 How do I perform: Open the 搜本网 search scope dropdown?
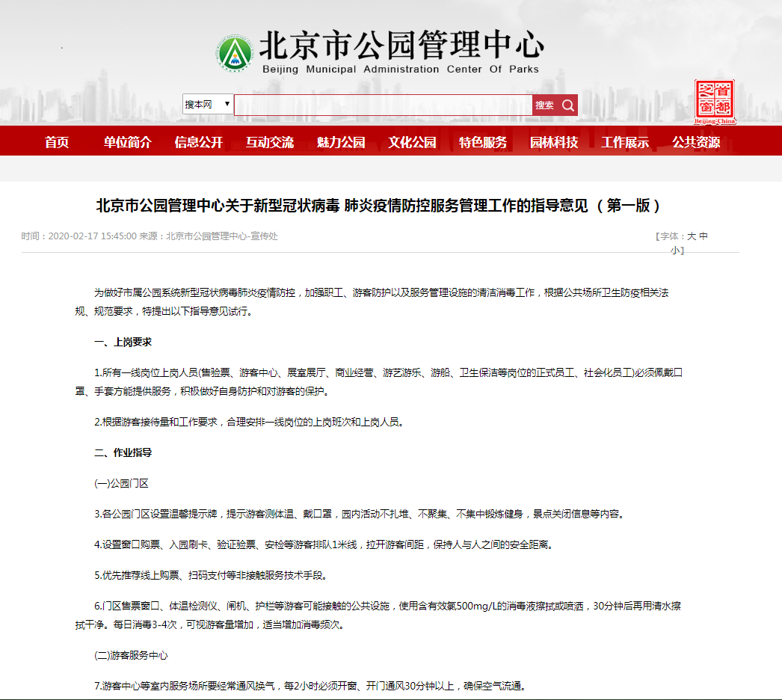pos(208,104)
